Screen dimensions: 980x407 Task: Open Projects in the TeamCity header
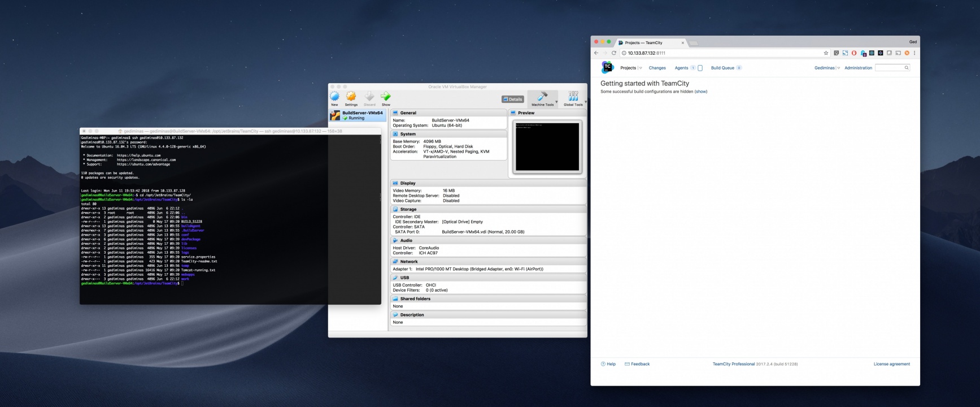[x=628, y=68]
